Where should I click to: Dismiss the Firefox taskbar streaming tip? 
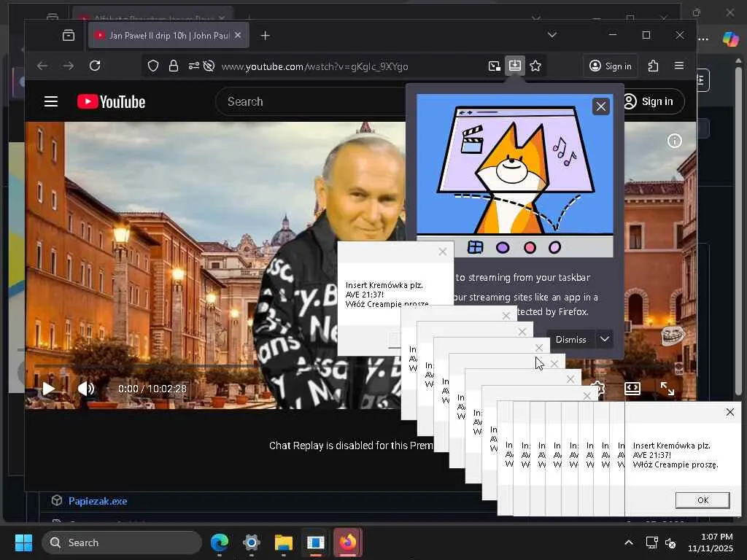[x=570, y=340]
